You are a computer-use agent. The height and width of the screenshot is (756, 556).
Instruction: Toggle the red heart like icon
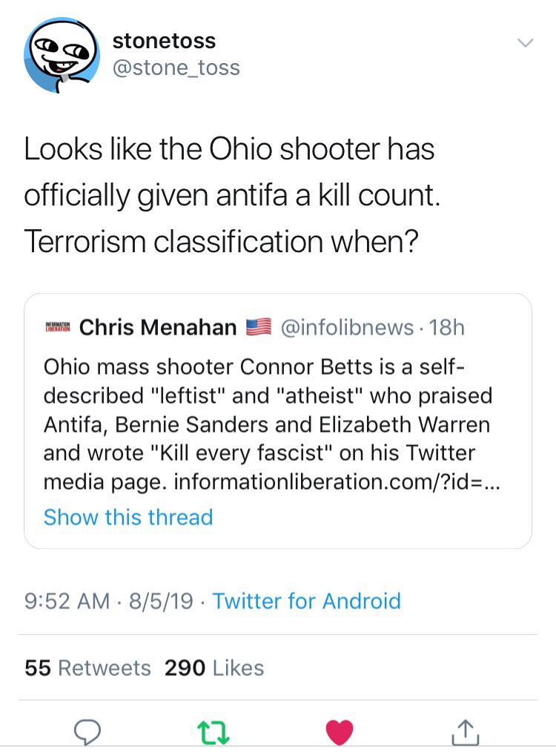pos(340,732)
